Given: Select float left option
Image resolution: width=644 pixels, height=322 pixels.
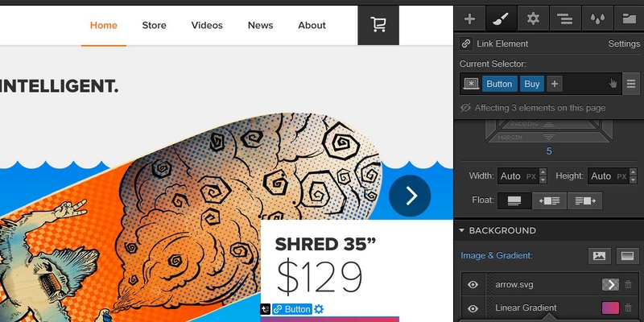Looking at the screenshot, I should [x=549, y=200].
